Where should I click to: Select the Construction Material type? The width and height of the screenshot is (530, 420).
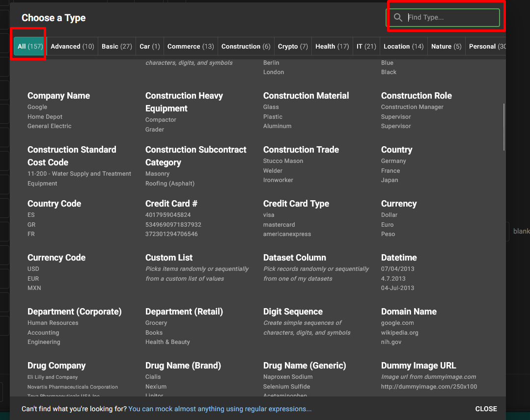pos(306,96)
